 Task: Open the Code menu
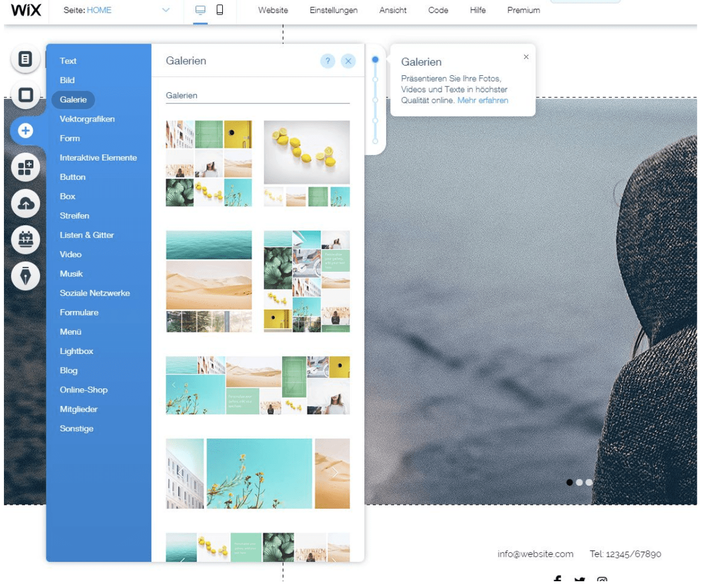coord(438,10)
